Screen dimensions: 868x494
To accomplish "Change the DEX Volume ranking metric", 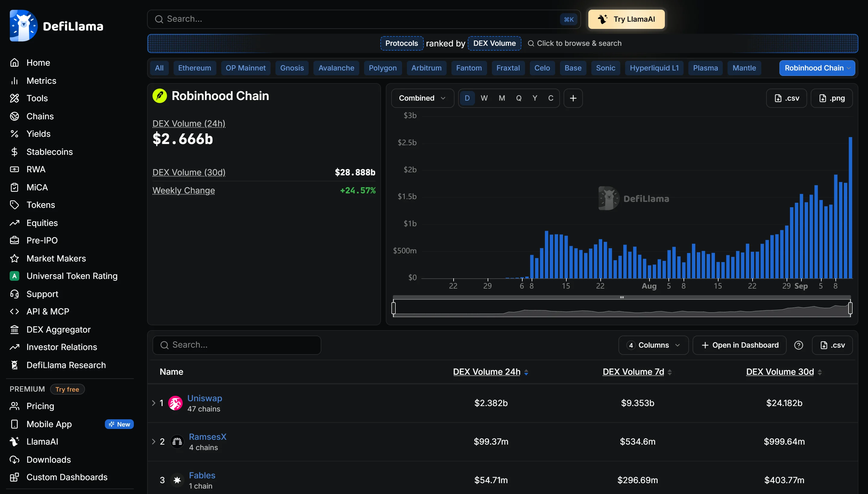I will [x=494, y=43].
